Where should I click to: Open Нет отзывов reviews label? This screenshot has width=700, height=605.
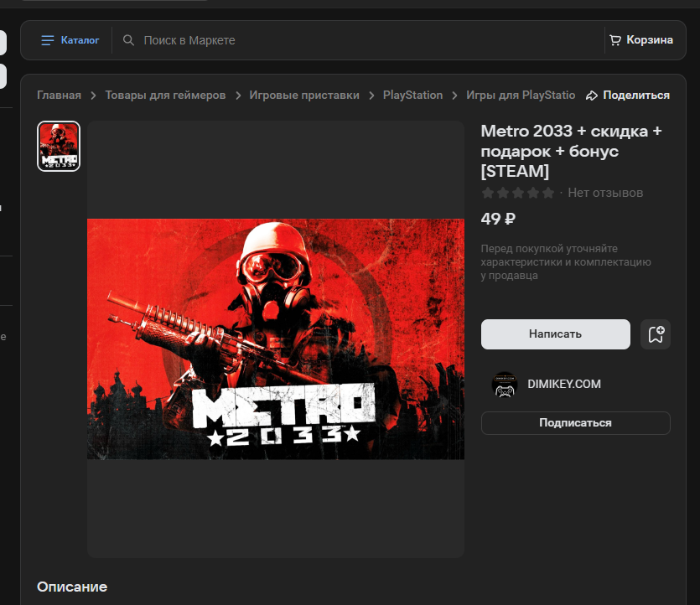click(x=605, y=193)
